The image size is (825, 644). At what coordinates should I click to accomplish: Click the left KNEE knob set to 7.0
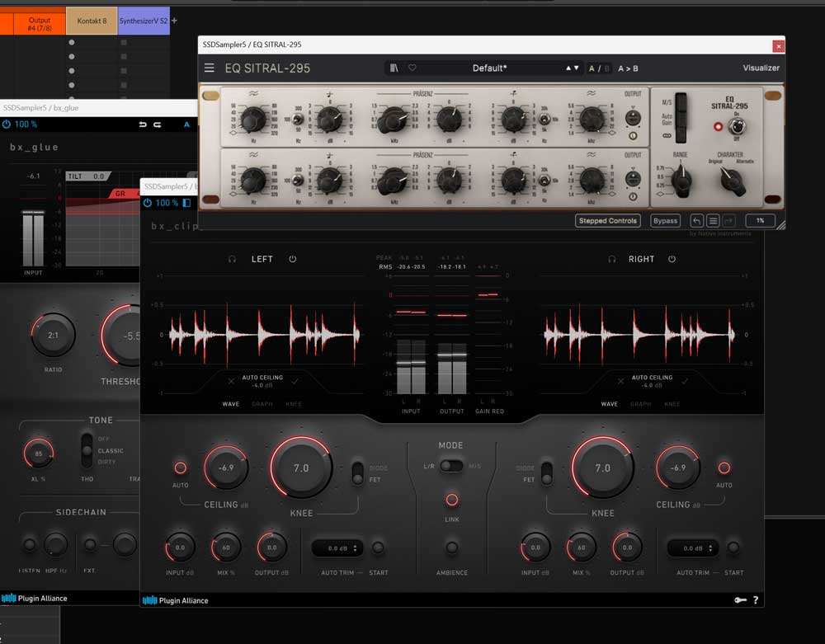click(301, 468)
